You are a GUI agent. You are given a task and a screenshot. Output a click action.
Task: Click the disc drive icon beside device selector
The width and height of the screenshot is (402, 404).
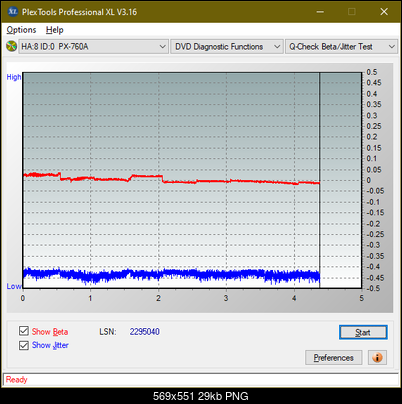pyautogui.click(x=11, y=46)
